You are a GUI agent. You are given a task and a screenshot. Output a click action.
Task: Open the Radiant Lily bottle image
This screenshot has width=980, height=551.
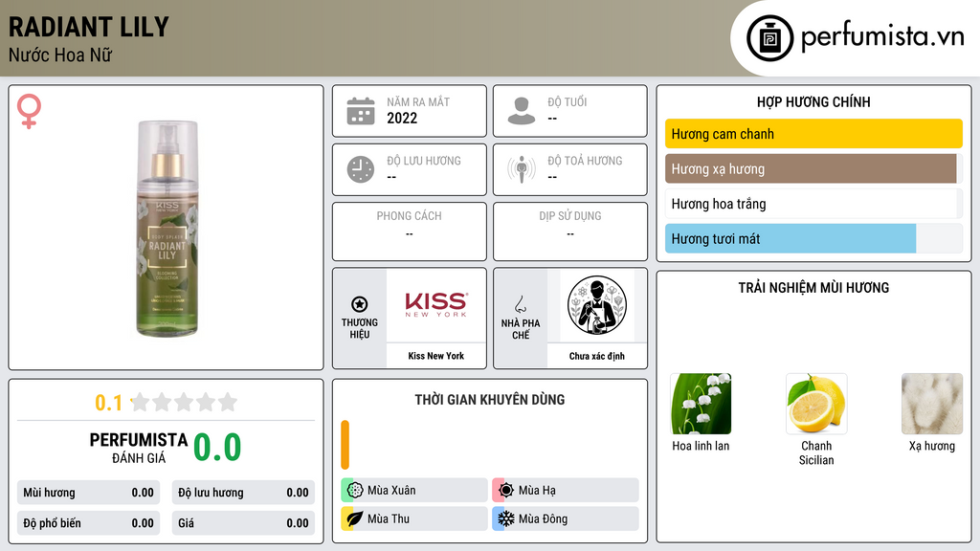tap(167, 229)
